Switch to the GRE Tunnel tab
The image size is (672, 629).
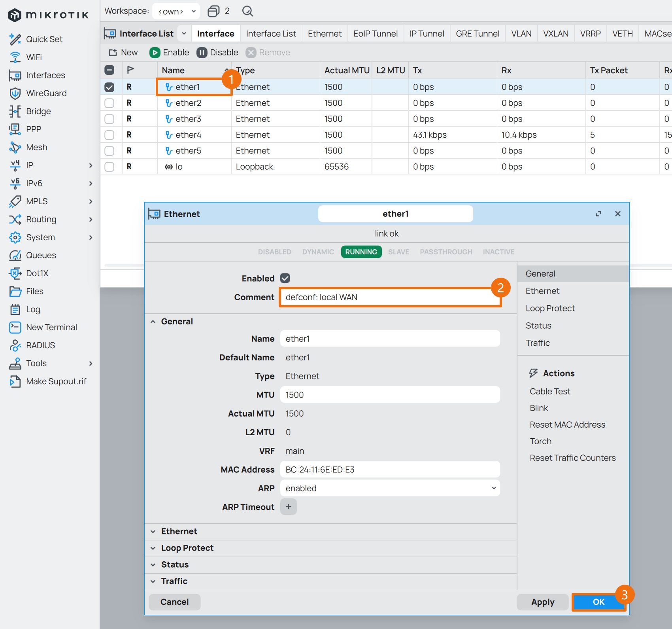pos(478,34)
